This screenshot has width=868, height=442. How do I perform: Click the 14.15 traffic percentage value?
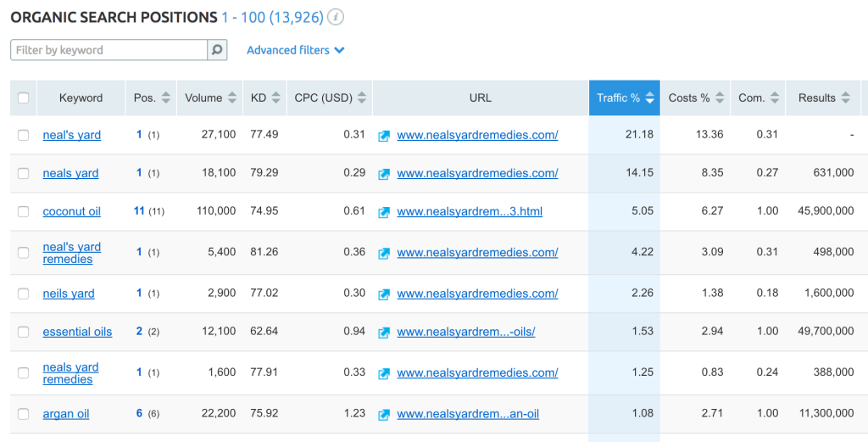639,172
